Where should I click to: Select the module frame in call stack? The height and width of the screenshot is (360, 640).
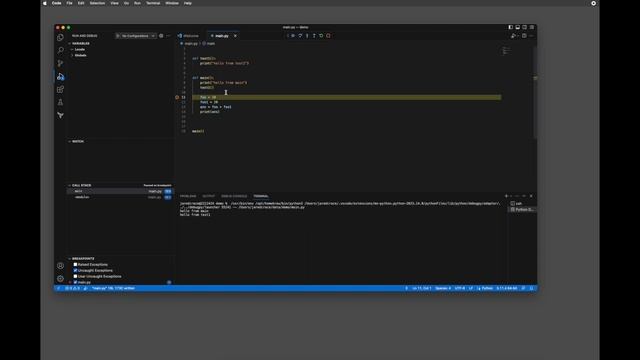(x=119, y=197)
